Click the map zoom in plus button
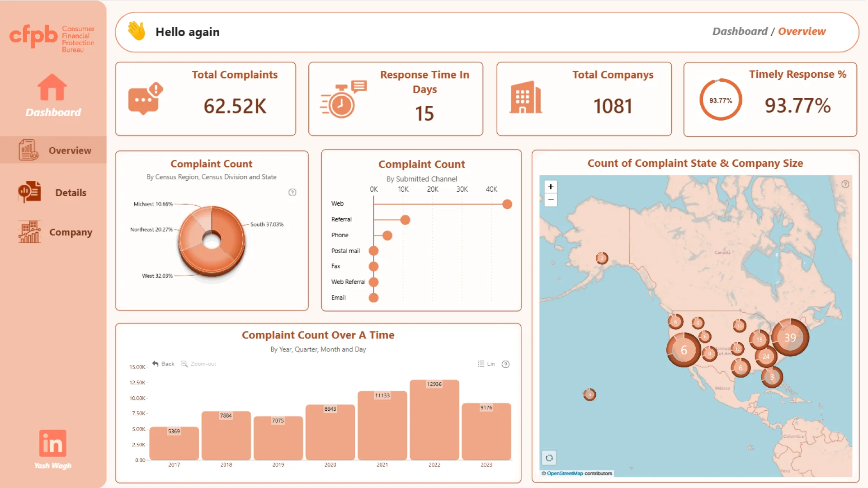 pos(551,187)
